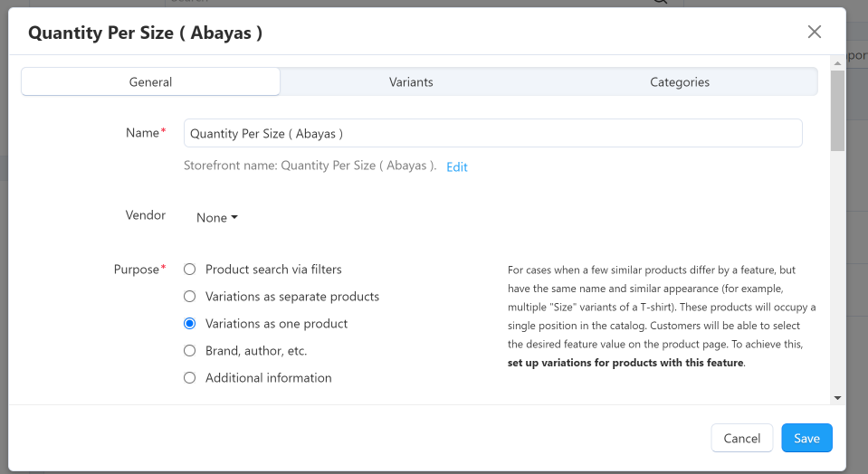This screenshot has height=474, width=868.
Task: Edit the storefront name
Action: [457, 167]
